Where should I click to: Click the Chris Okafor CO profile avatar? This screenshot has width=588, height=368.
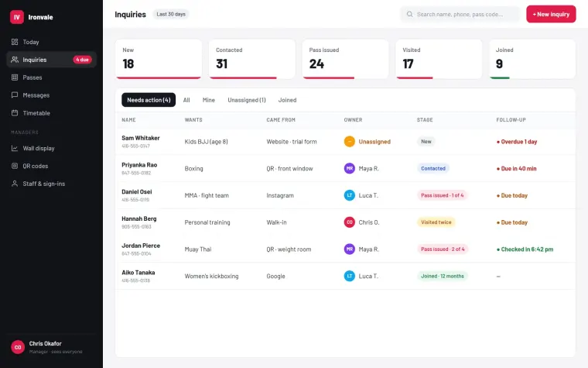coord(18,347)
